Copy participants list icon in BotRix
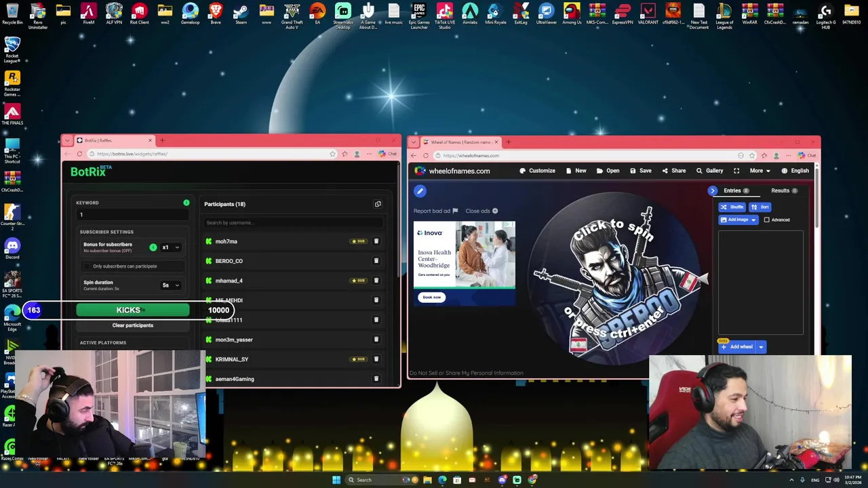This screenshot has width=868, height=488. (x=378, y=204)
